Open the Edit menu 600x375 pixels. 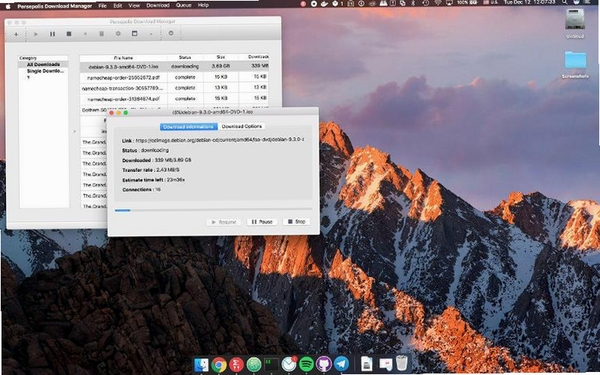[x=118, y=5]
